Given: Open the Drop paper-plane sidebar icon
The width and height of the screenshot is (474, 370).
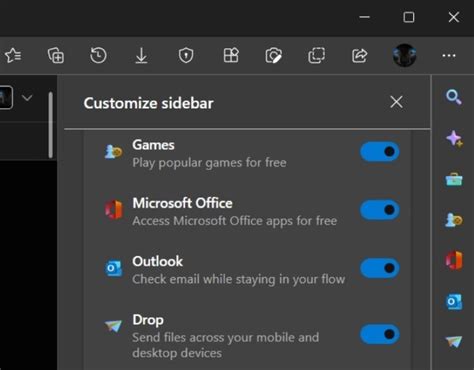Looking at the screenshot, I should coord(454,341).
